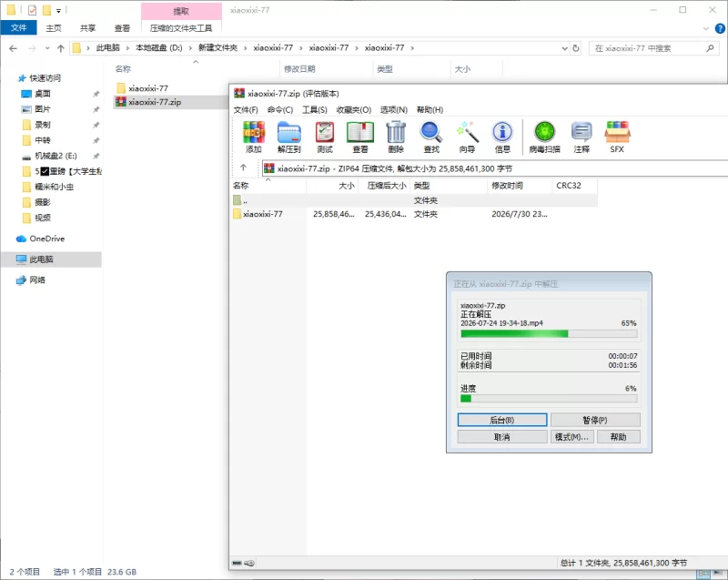728x580 pixels.
Task: Switch to 共享 ribbon tab
Action: tap(87, 28)
